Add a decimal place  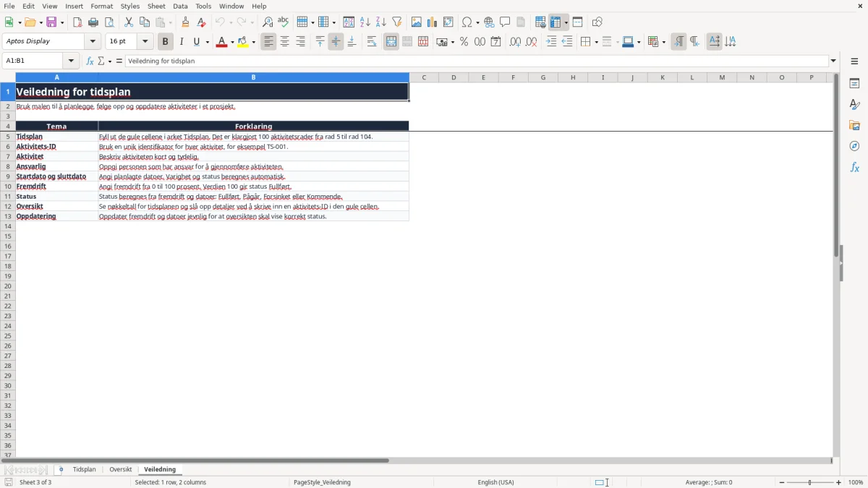pyautogui.click(x=515, y=42)
